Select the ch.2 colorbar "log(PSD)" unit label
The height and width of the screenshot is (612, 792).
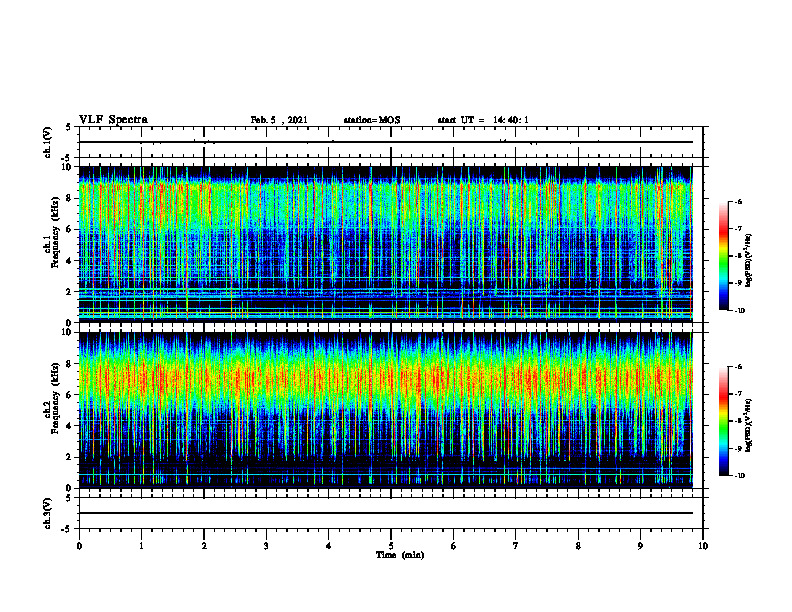[x=749, y=425]
